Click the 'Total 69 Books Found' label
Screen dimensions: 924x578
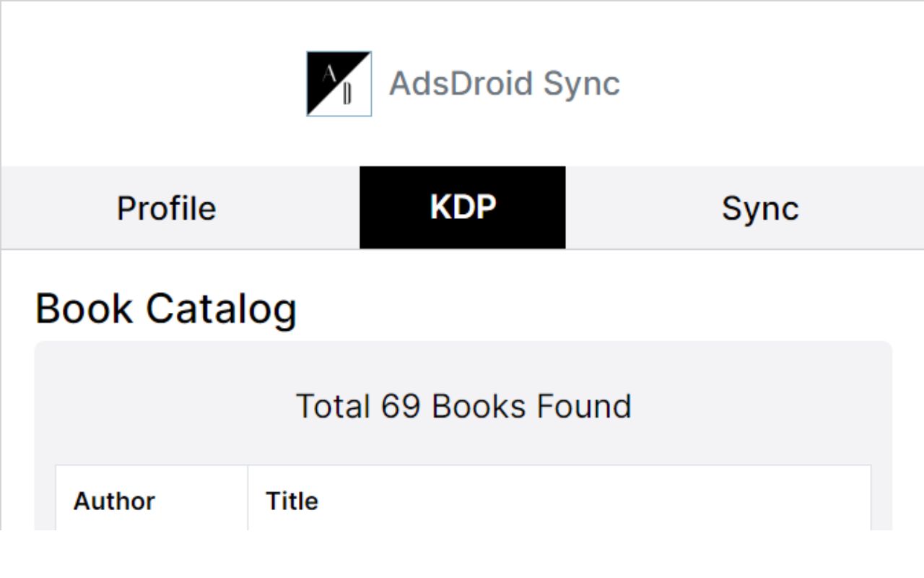463,405
